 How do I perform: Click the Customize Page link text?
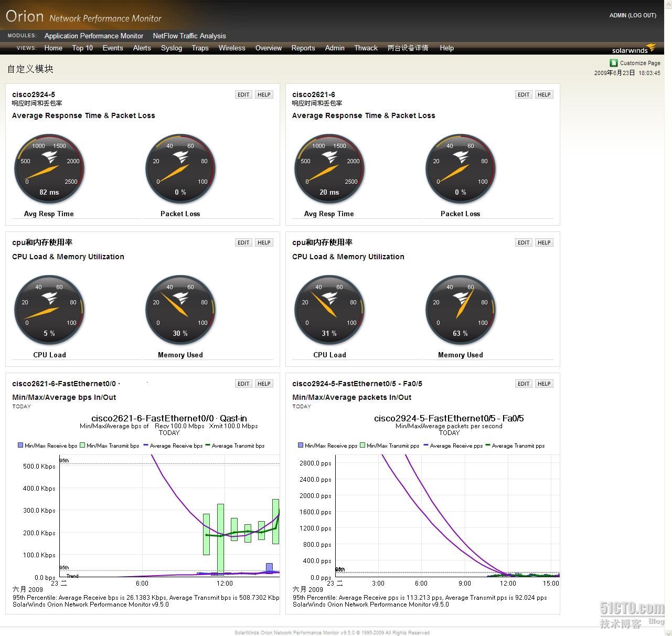pos(640,63)
